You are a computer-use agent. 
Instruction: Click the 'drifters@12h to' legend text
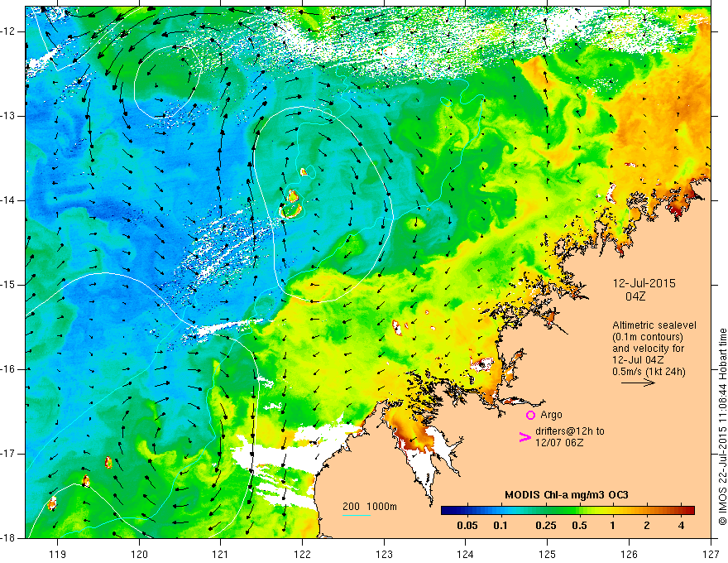tap(570, 431)
